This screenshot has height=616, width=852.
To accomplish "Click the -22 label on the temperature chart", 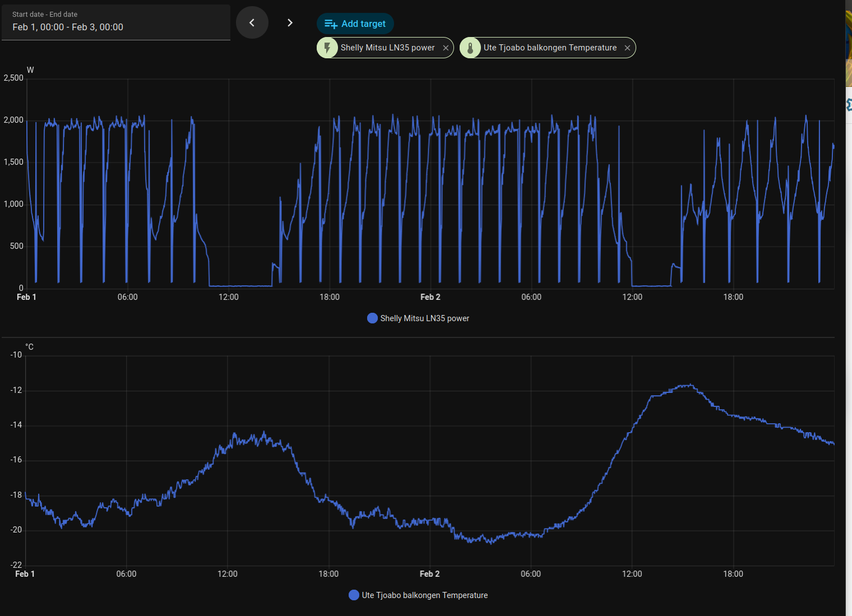I will click(x=16, y=564).
